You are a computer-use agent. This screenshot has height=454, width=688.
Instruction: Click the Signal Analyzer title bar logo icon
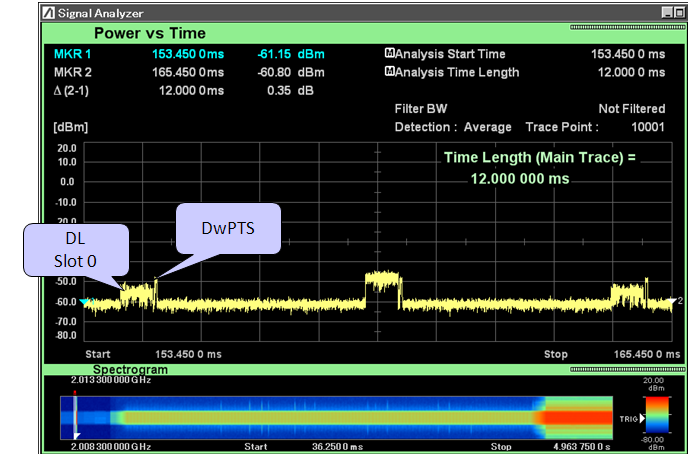49,13
